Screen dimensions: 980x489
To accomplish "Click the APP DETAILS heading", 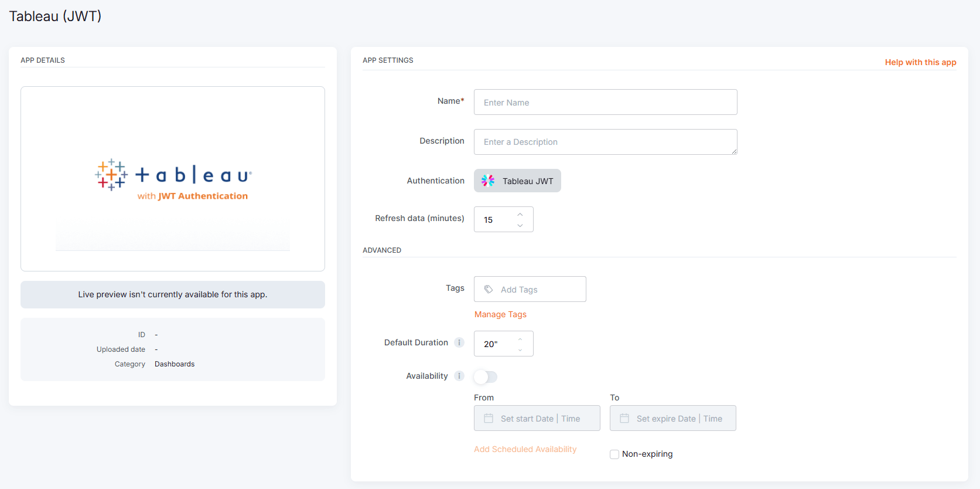I will pyautogui.click(x=43, y=60).
